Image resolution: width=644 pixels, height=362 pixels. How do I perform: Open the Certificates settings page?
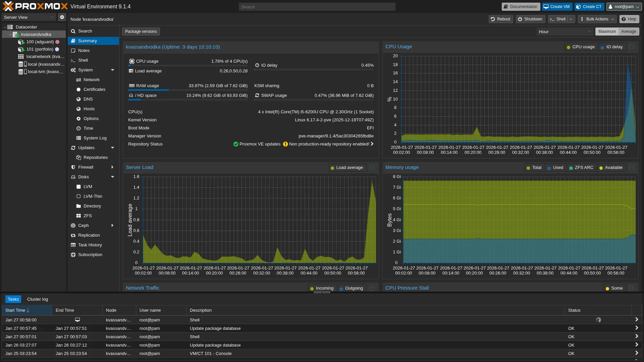pyautogui.click(x=94, y=89)
